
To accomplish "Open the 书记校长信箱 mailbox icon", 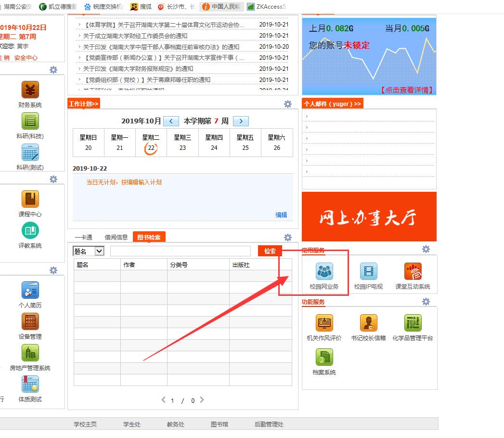I will (368, 323).
